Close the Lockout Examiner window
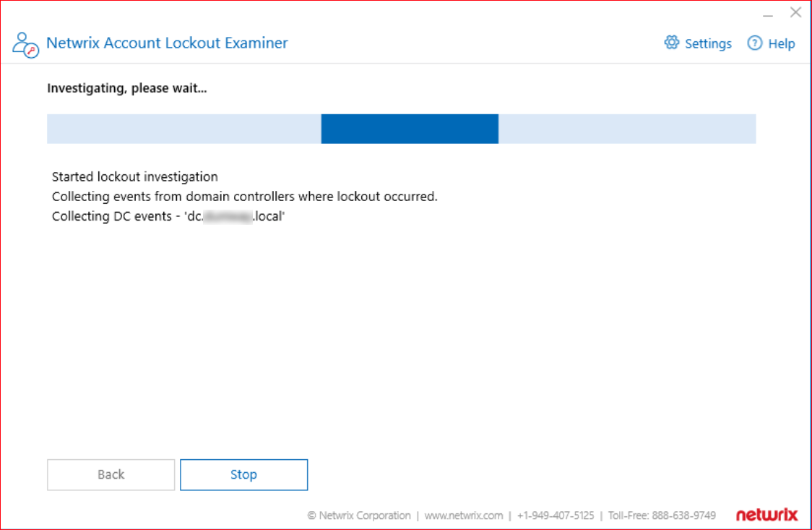812x530 pixels. pos(795,12)
